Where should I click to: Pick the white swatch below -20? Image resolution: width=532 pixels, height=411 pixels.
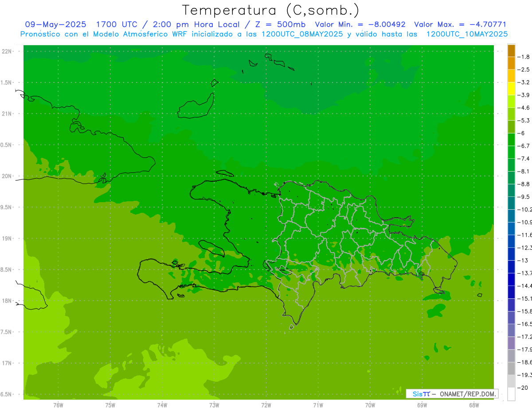(x=511, y=394)
